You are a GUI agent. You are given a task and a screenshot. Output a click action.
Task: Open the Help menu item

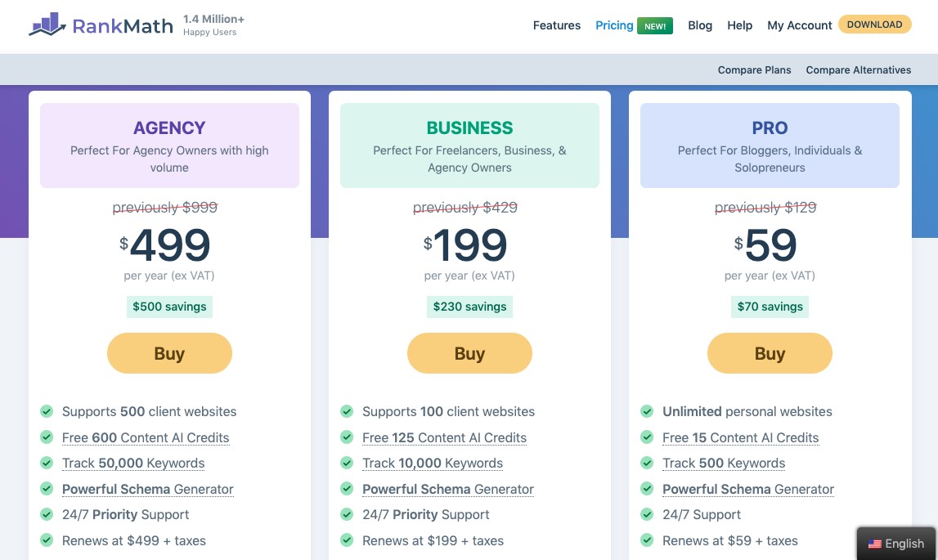(x=739, y=25)
